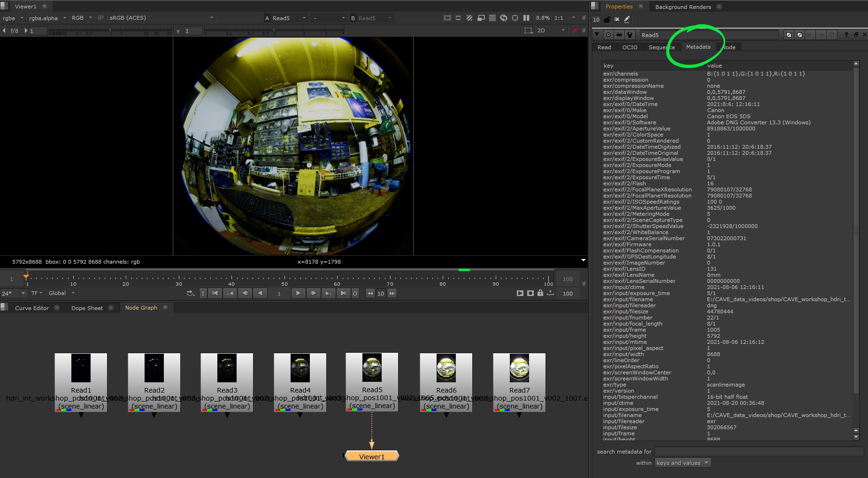
Task: Set the In point with I button
Action: click(x=203, y=293)
